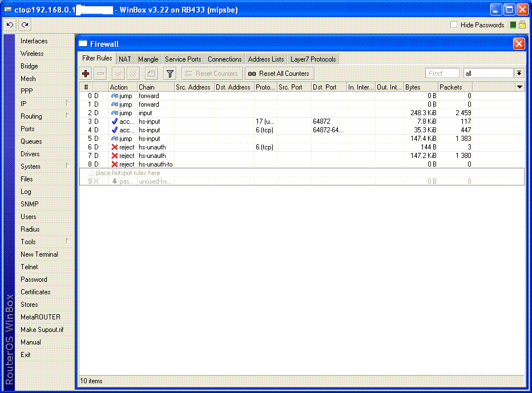Switch to the Mangle tab

point(148,59)
